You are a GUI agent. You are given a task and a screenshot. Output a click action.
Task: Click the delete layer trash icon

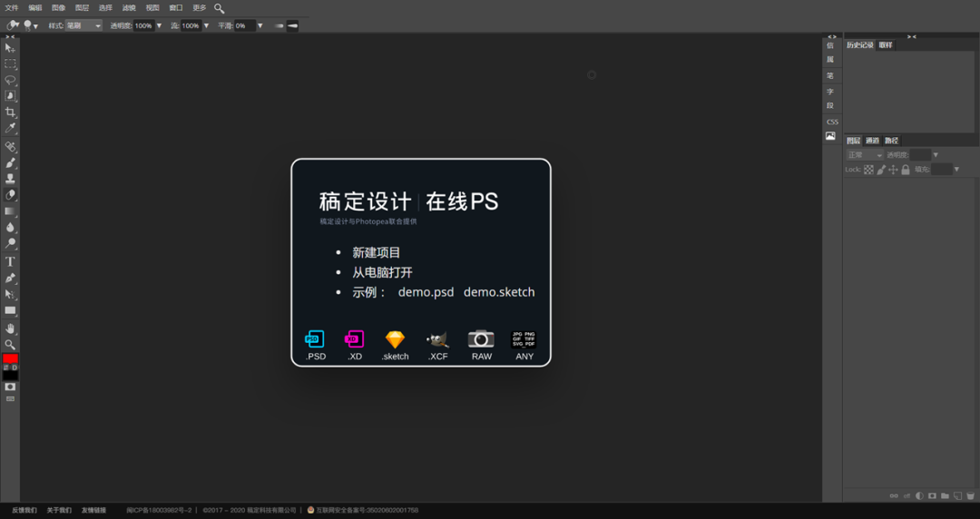pos(970,496)
